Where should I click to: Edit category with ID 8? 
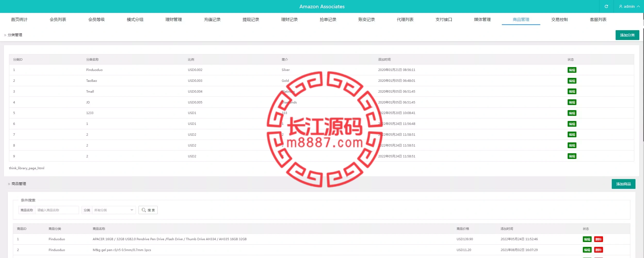(x=572, y=145)
